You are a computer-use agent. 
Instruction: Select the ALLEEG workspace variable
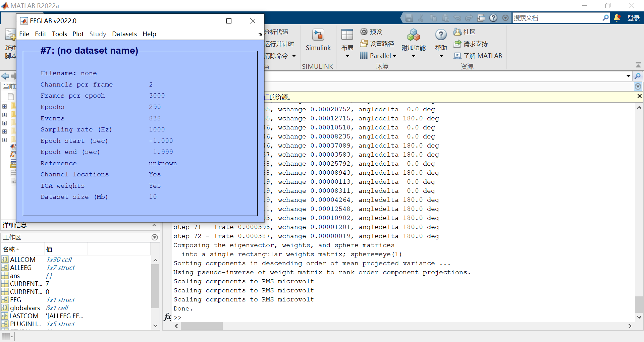(x=20, y=268)
